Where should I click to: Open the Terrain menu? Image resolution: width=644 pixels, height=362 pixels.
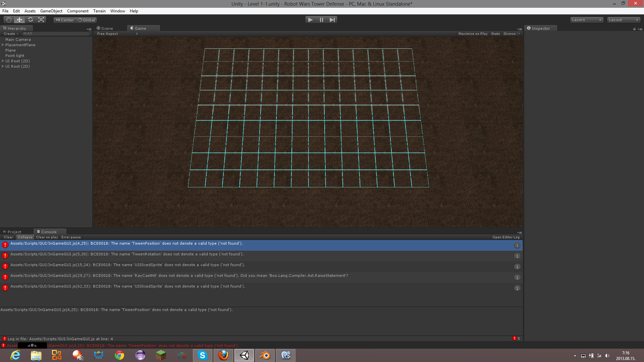pyautogui.click(x=99, y=11)
